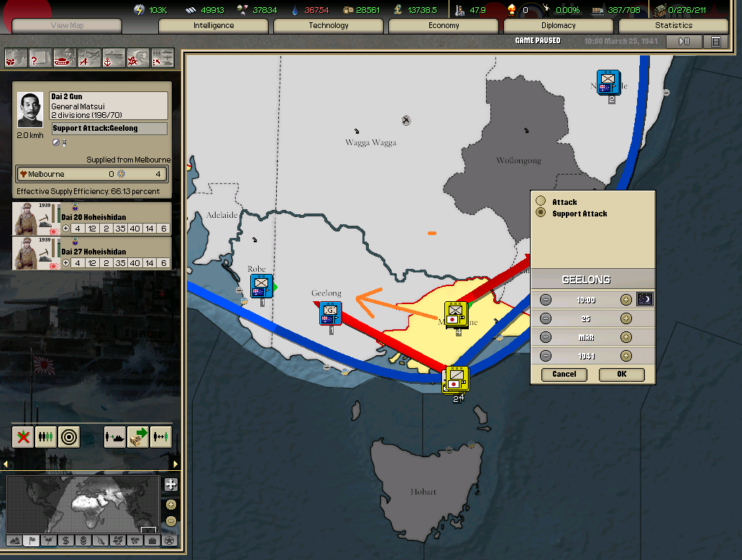Image resolution: width=742 pixels, height=560 pixels.
Task: Click the load-onto-ship transport button
Action: coord(115,436)
